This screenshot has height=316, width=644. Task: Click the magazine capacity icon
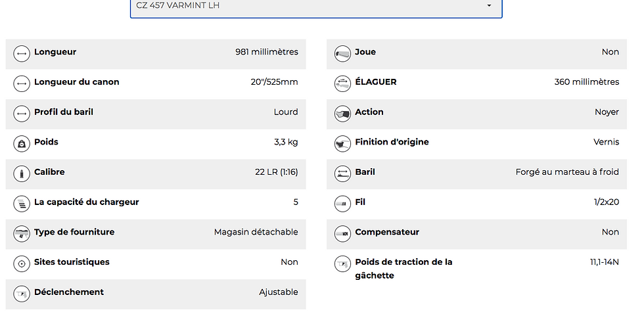point(22,203)
